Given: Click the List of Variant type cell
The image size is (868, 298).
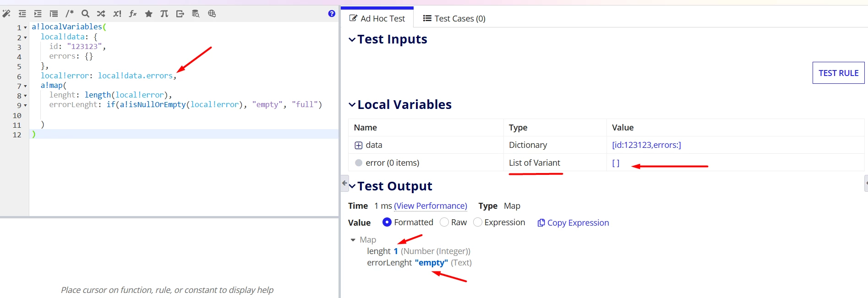Looking at the screenshot, I should click(535, 163).
